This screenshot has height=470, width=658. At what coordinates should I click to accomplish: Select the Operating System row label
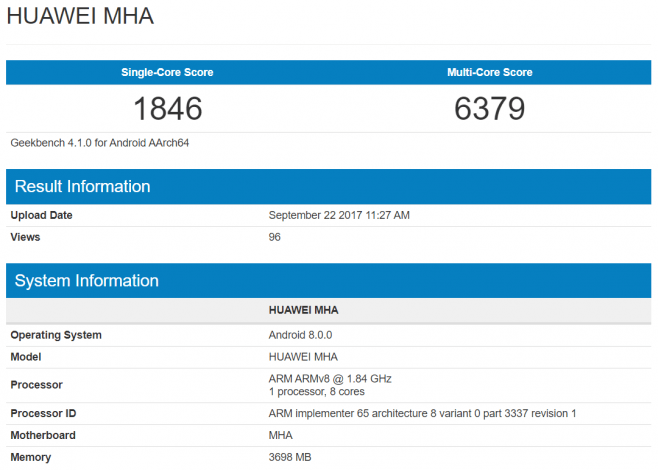(56, 335)
